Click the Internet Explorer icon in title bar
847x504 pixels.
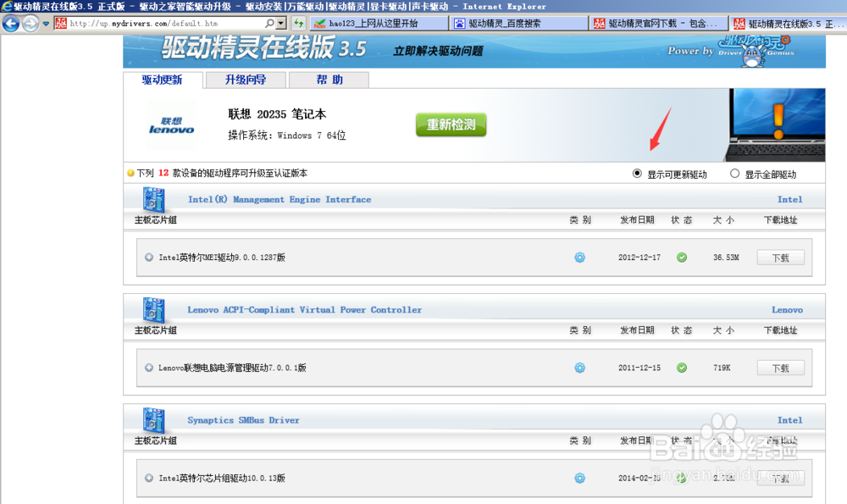point(7,7)
